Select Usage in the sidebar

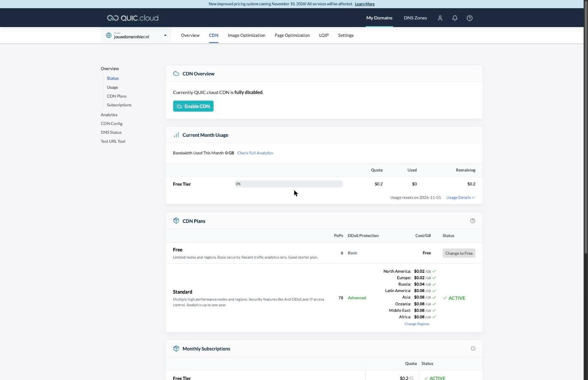click(112, 87)
